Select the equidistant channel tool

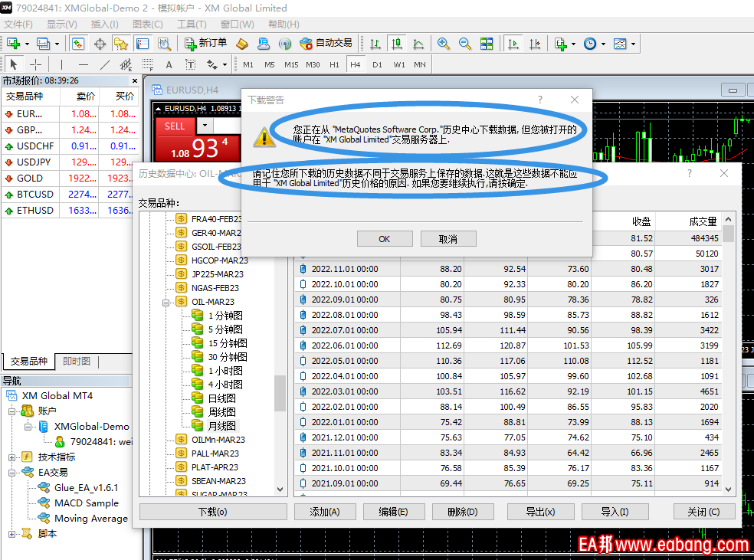[x=126, y=64]
